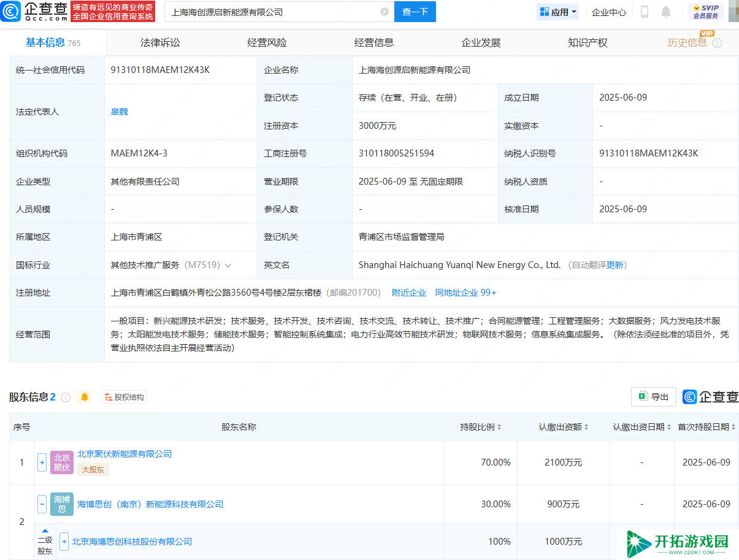739x560 pixels.
Task: Switch to 法律诉讼 tab
Action: [x=160, y=42]
